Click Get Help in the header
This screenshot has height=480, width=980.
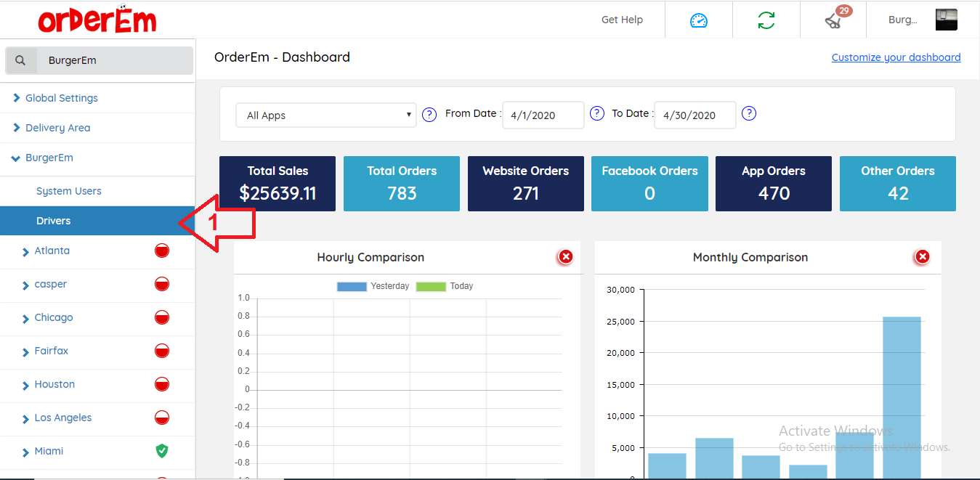click(622, 20)
